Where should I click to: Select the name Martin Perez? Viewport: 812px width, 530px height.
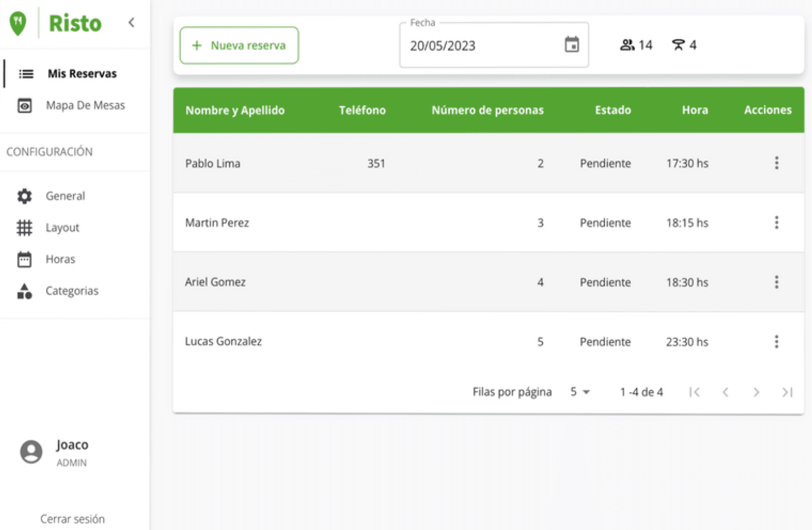pos(217,223)
